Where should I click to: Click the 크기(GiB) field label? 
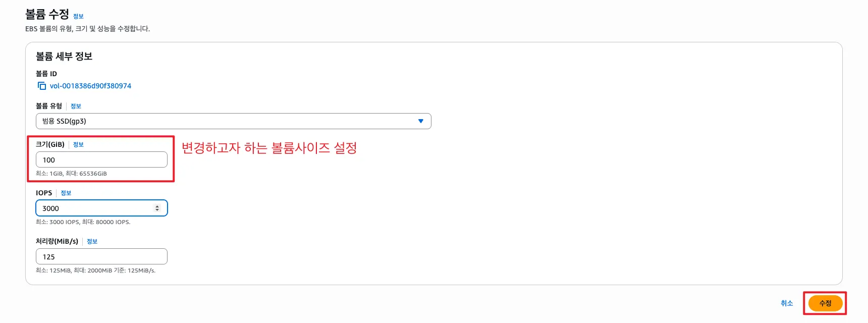[50, 144]
